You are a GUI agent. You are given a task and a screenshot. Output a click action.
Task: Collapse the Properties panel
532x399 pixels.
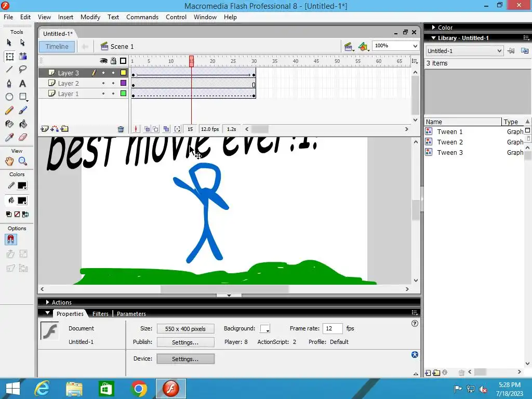[47, 313]
